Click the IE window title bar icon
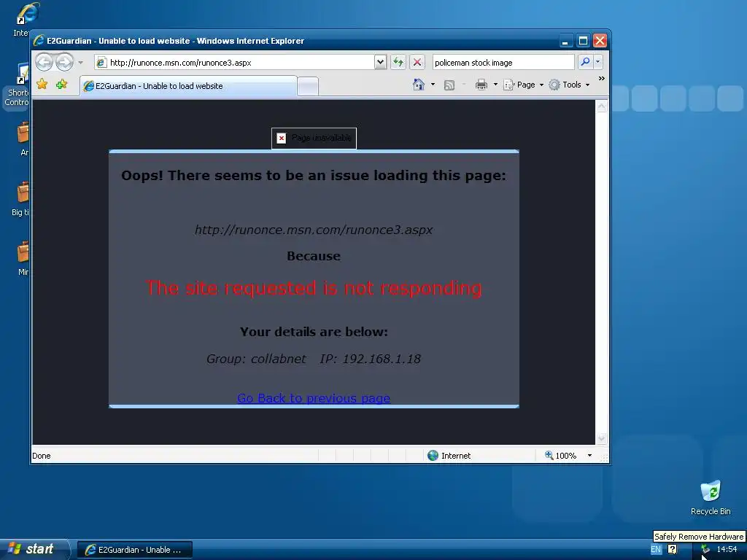This screenshot has height=560, width=747. 39,41
